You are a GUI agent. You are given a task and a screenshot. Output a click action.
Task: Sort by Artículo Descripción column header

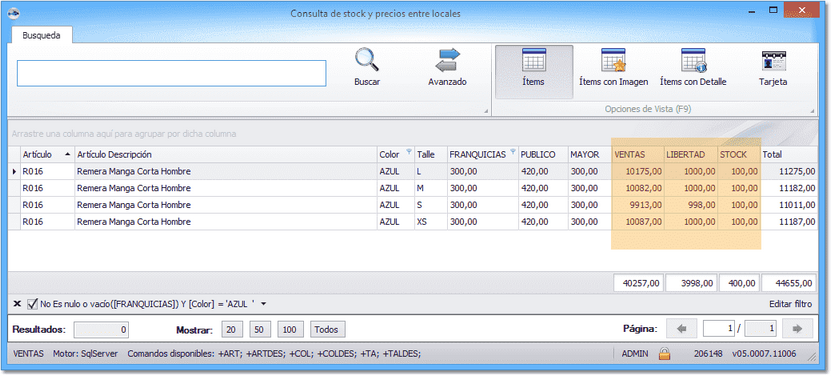[226, 154]
